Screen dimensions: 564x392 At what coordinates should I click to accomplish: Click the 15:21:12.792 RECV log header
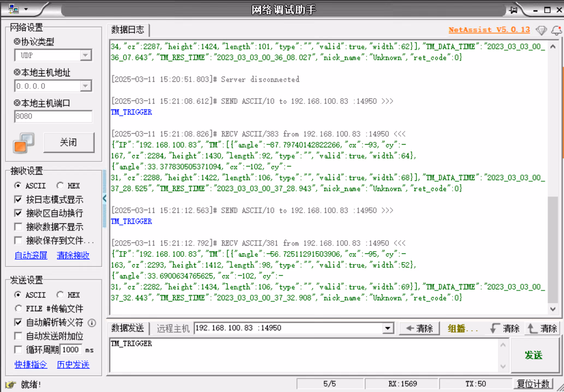pyautogui.click(x=258, y=243)
